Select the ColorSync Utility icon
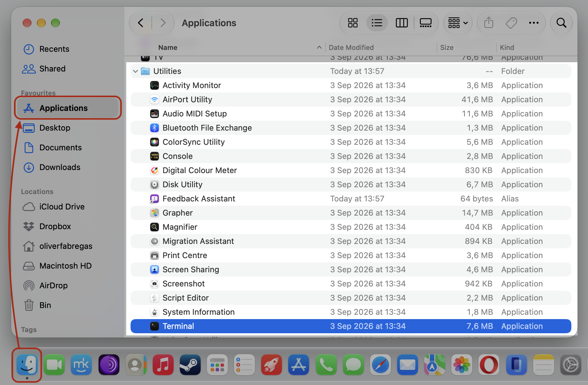 (x=154, y=142)
